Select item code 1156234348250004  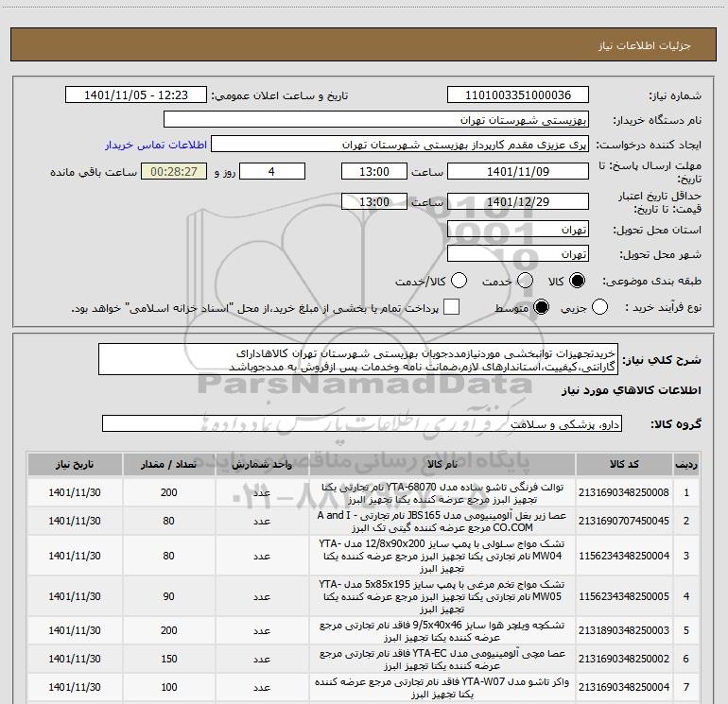[x=624, y=556]
